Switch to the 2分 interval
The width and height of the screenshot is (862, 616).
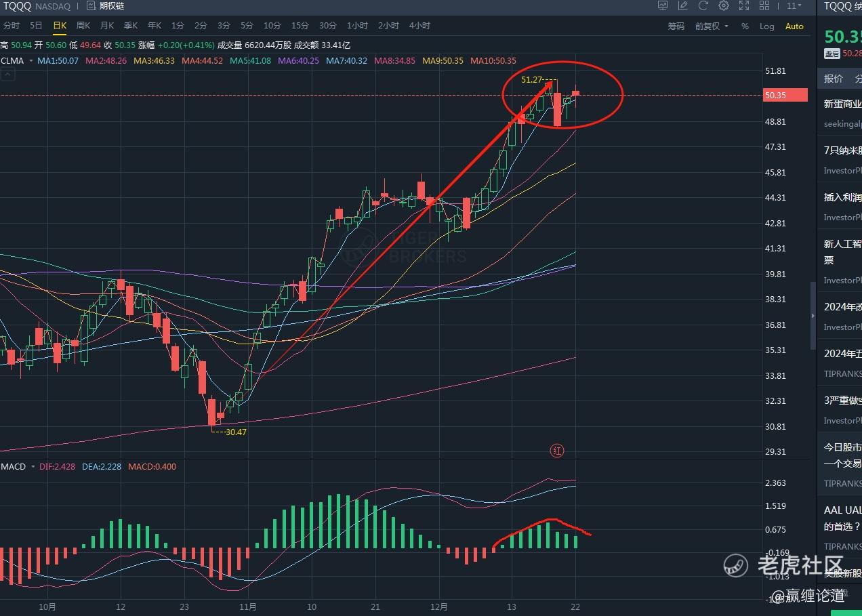pos(201,26)
